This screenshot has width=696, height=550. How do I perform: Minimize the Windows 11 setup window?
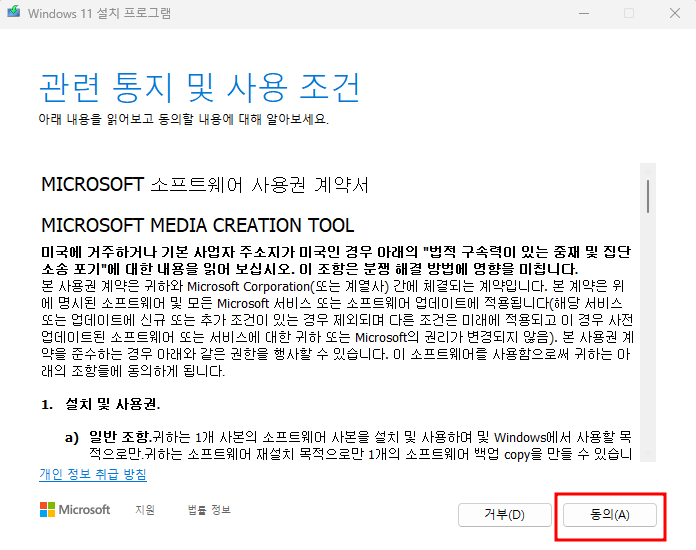584,13
